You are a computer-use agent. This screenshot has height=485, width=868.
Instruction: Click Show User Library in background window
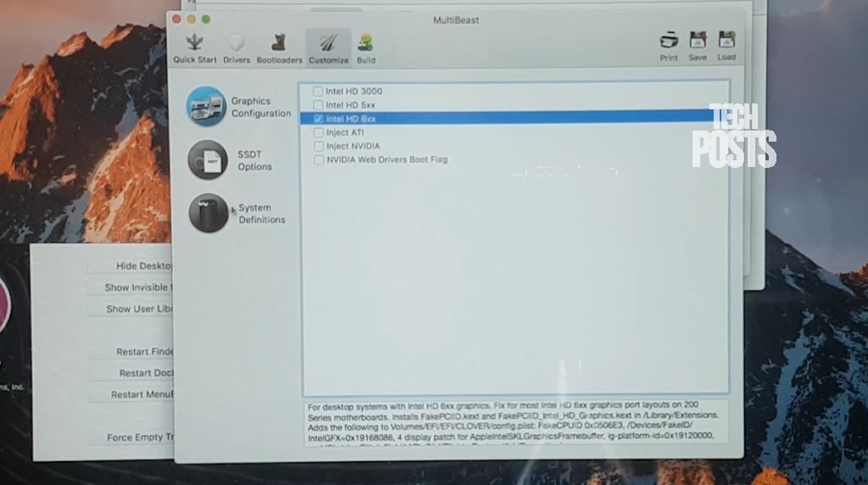(x=131, y=309)
